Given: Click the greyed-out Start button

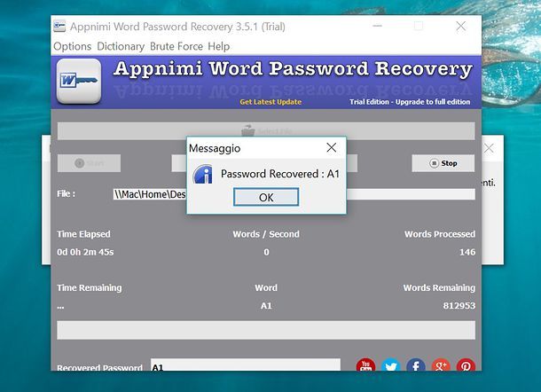Looking at the screenshot, I should [89, 163].
